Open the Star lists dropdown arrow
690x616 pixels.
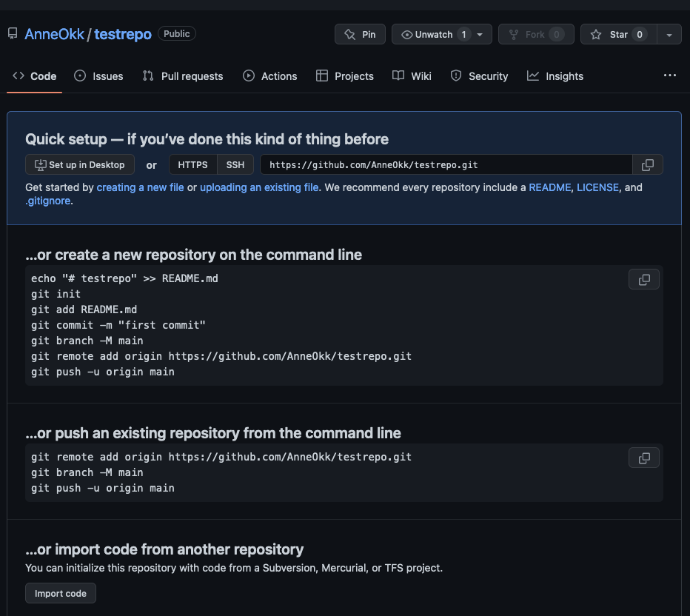pyautogui.click(x=669, y=35)
